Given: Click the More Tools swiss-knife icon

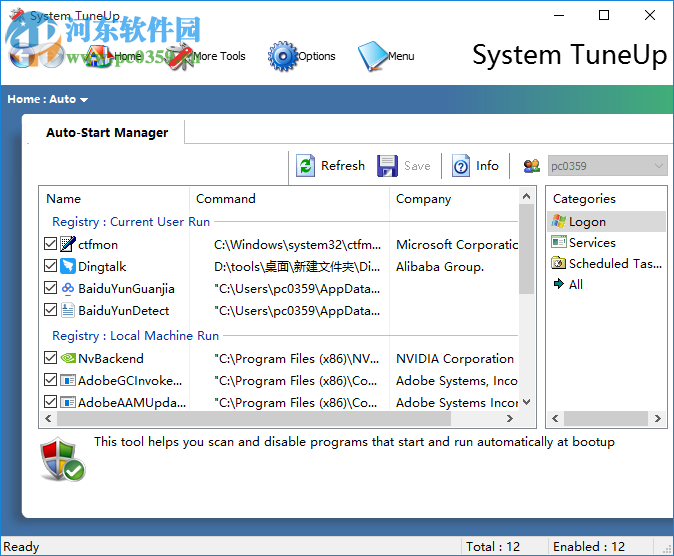Looking at the screenshot, I should [180, 56].
